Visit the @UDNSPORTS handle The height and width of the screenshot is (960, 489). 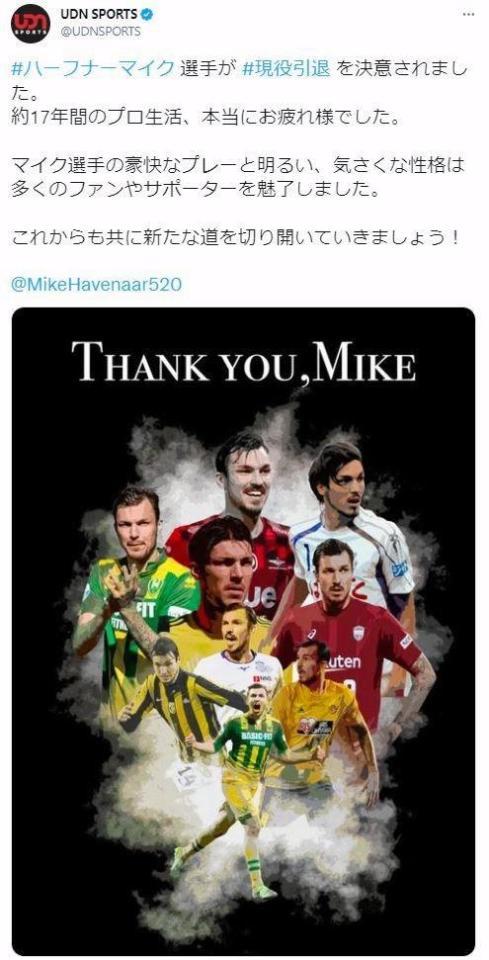pyautogui.click(x=100, y=31)
